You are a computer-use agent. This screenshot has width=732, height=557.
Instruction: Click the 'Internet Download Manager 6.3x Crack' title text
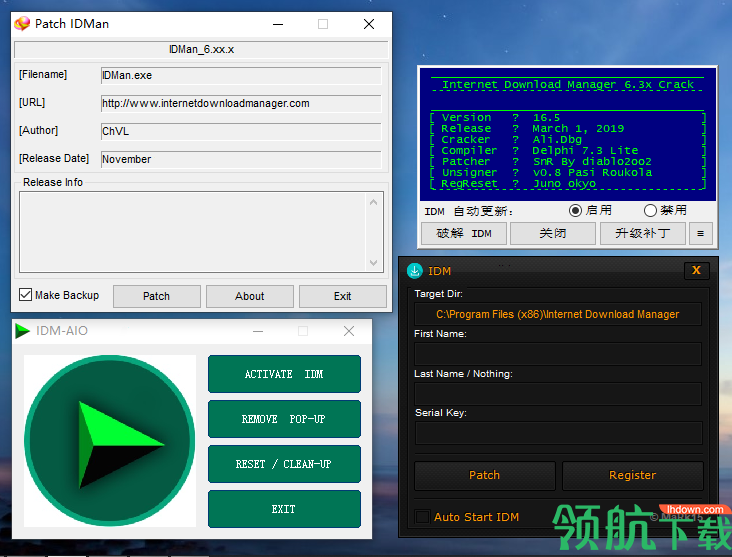click(568, 85)
